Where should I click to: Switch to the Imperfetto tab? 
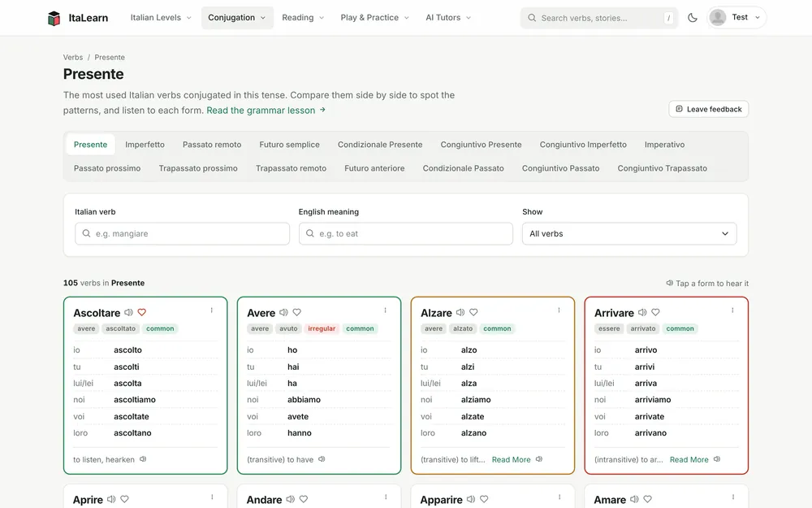[145, 145]
